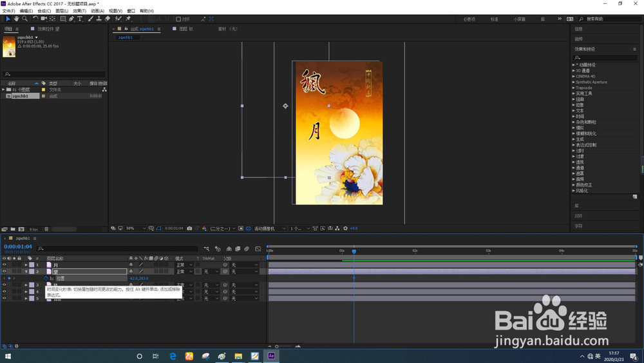Select the Puppet Pin tool
The height and width of the screenshot is (363, 644).
[x=128, y=19]
